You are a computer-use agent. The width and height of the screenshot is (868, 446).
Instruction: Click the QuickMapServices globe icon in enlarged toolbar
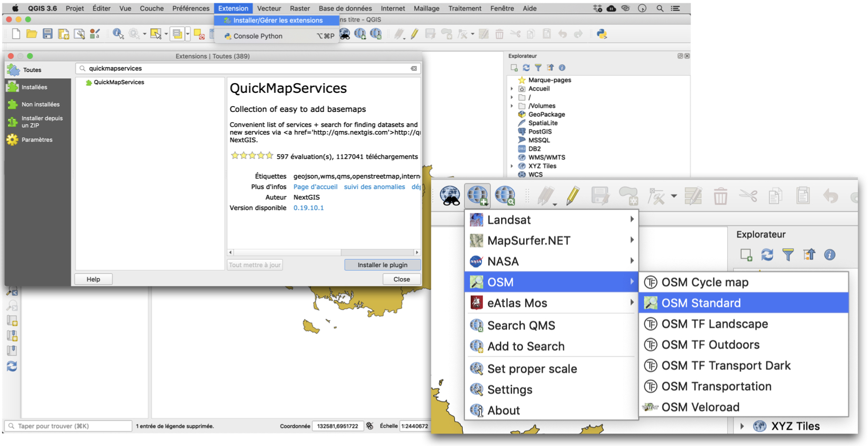tap(477, 196)
